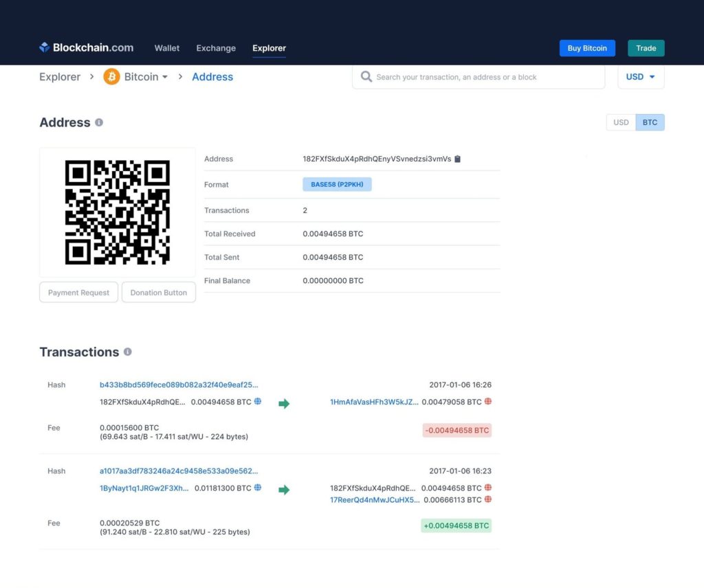Click the Bitcoin currency icon in the breadcrumb
This screenshot has height=588, width=704.
click(111, 77)
